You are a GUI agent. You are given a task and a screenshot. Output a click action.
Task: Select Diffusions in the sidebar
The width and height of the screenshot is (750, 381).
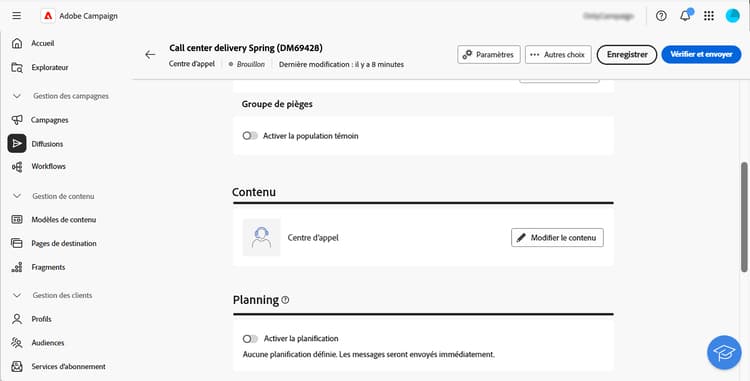47,143
